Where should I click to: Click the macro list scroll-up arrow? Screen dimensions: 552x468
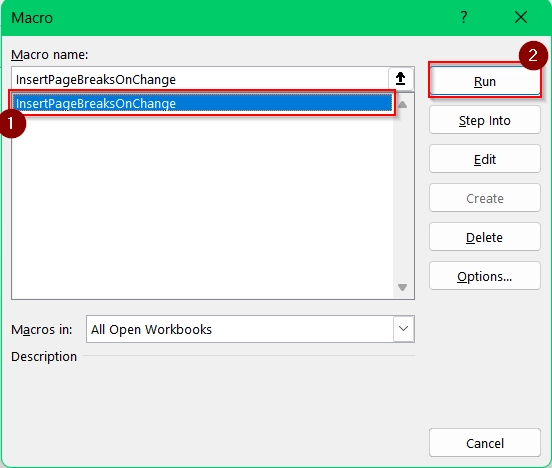pos(403,104)
